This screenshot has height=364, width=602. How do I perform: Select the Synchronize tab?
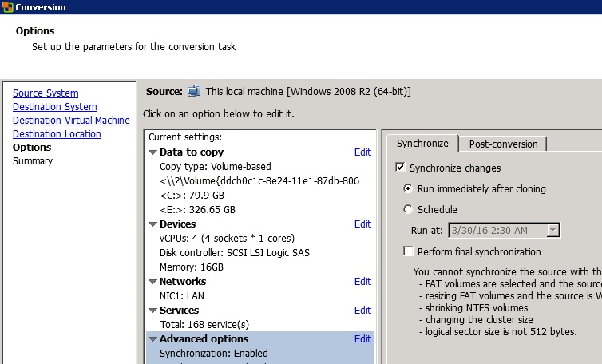tap(422, 144)
